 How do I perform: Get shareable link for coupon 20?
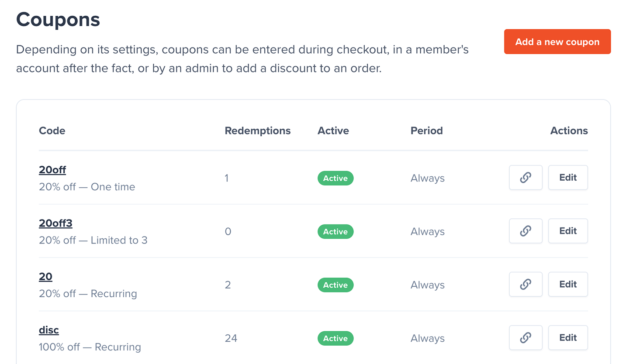[x=525, y=285]
